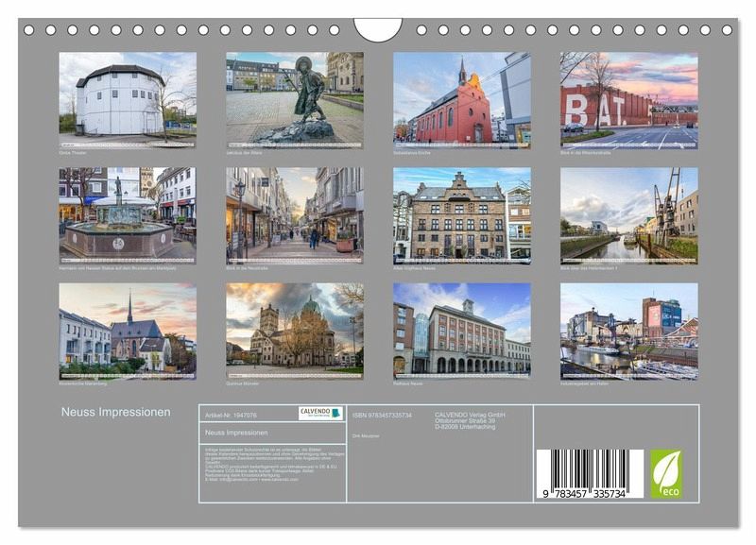This screenshot has width=756, height=545.
Task: Click the CALVENDO publisher logo
Action: pos(320,414)
